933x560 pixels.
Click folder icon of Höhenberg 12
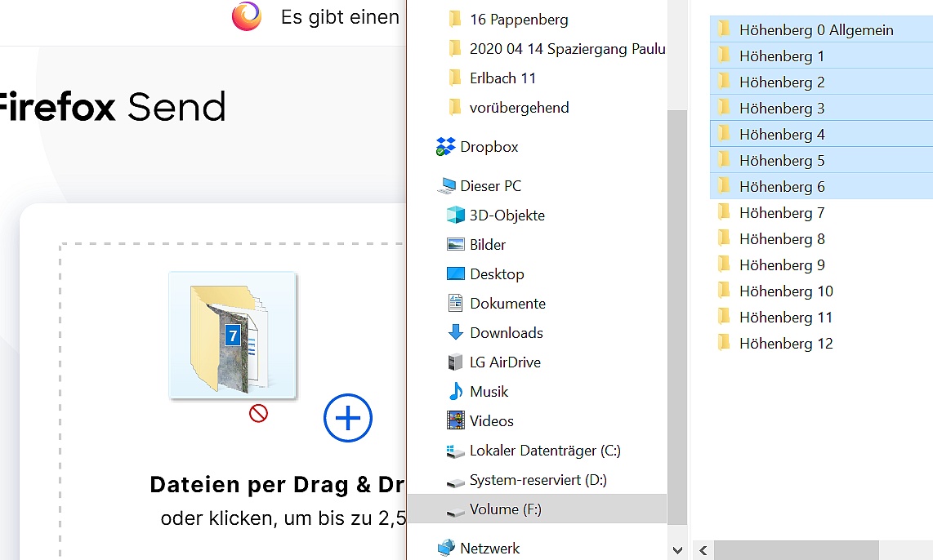pyautogui.click(x=724, y=342)
